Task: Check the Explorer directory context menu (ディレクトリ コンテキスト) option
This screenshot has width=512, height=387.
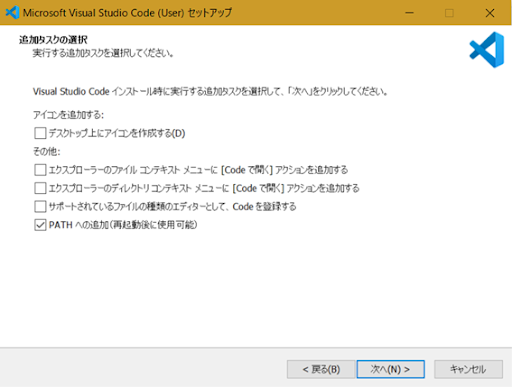Action: tap(40, 188)
